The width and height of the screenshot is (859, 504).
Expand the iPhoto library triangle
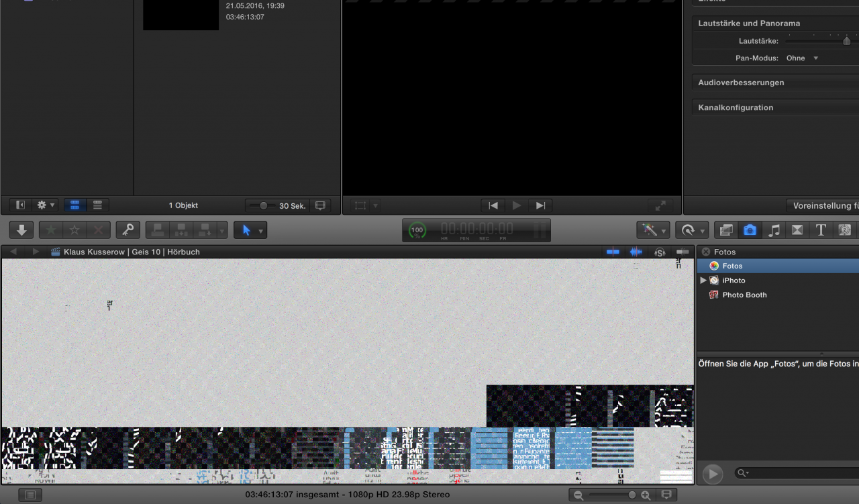703,281
